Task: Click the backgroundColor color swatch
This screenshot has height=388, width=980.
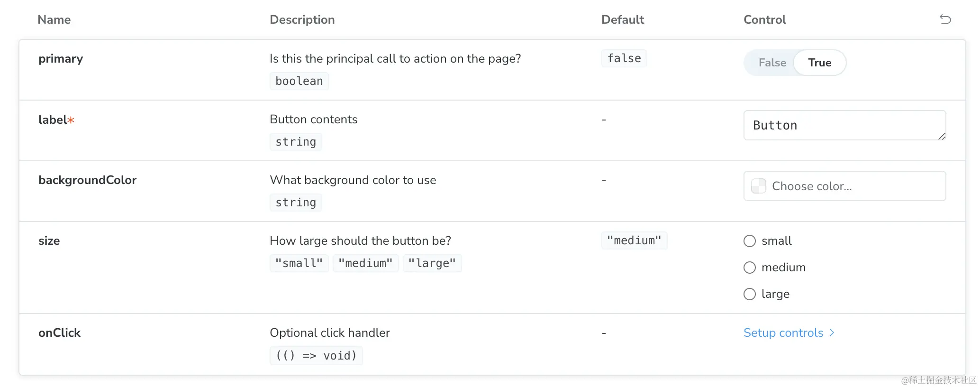Action: point(759,186)
